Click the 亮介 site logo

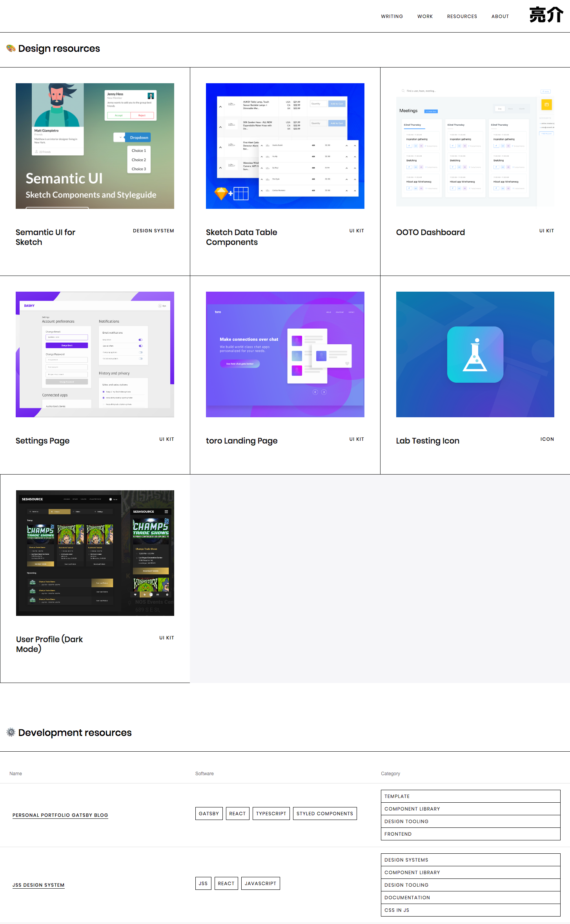pos(546,15)
